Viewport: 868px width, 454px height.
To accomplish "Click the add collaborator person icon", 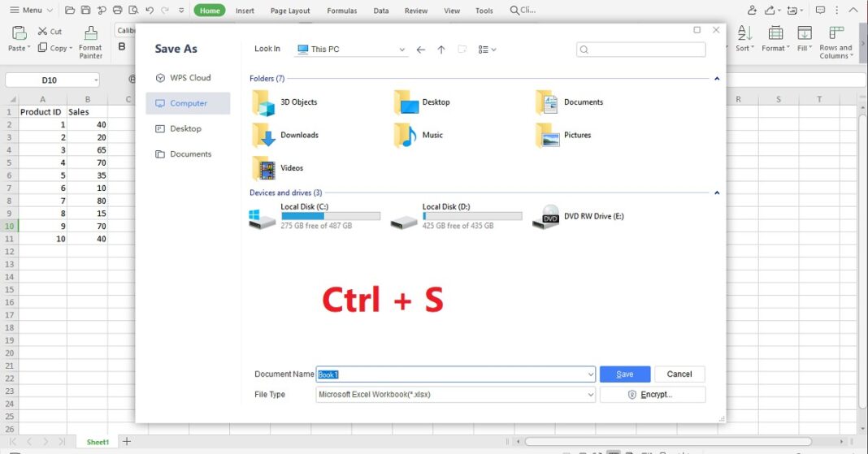I will click(x=752, y=10).
